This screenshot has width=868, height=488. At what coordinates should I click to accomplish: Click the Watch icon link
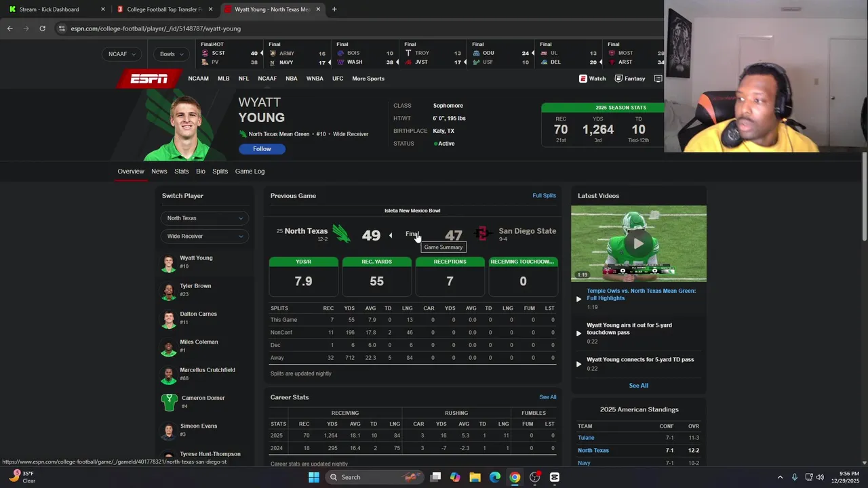coord(593,79)
